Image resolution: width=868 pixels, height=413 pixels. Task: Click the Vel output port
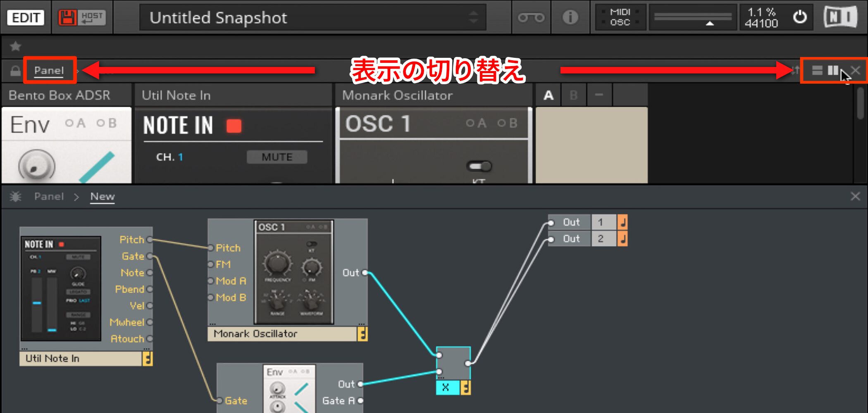click(x=150, y=306)
